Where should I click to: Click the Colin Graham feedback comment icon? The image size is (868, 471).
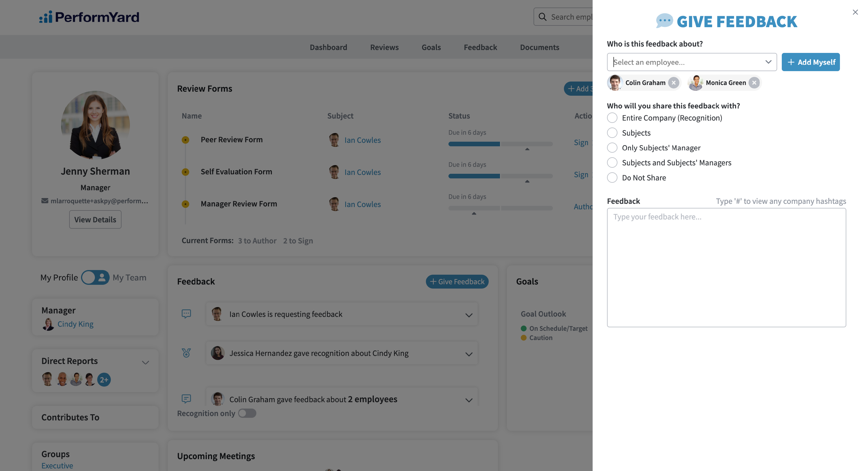pyautogui.click(x=186, y=399)
